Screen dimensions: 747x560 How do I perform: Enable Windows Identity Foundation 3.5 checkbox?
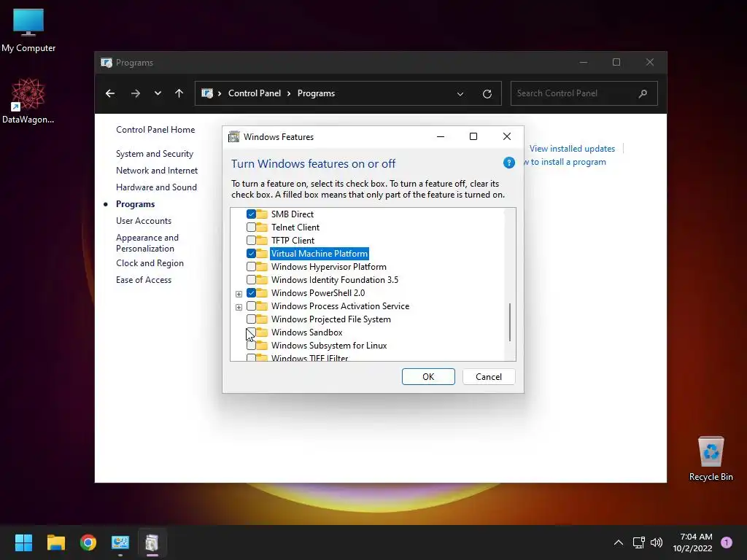[251, 279]
